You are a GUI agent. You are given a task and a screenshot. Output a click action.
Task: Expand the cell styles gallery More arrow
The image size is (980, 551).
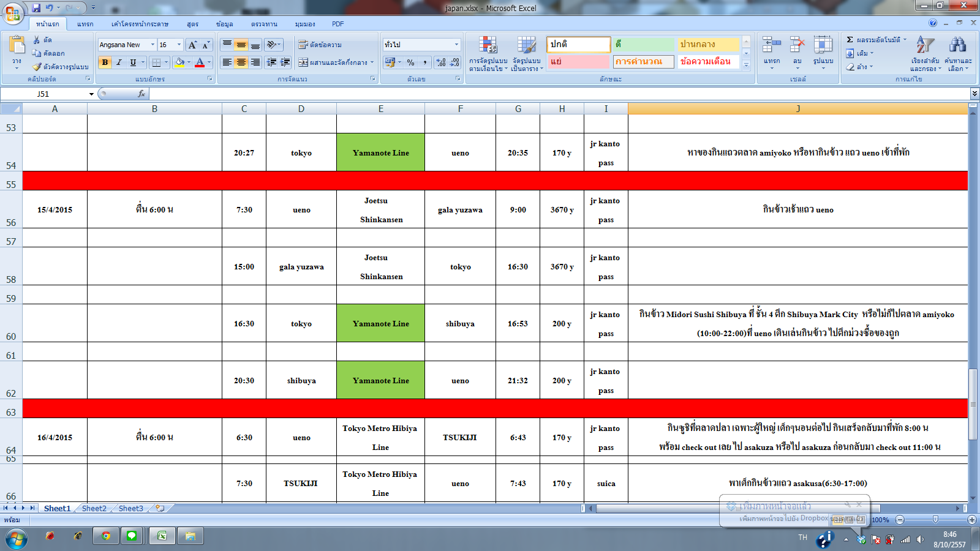coord(746,65)
